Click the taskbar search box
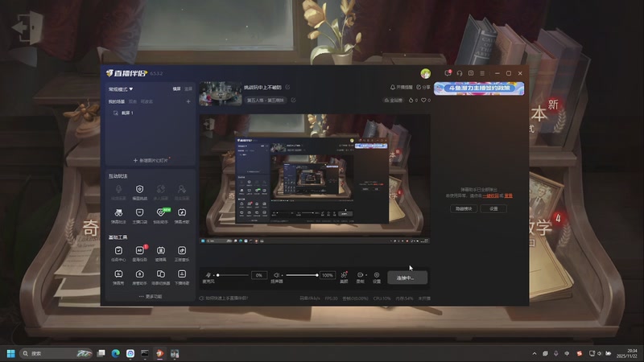 (x=56, y=353)
